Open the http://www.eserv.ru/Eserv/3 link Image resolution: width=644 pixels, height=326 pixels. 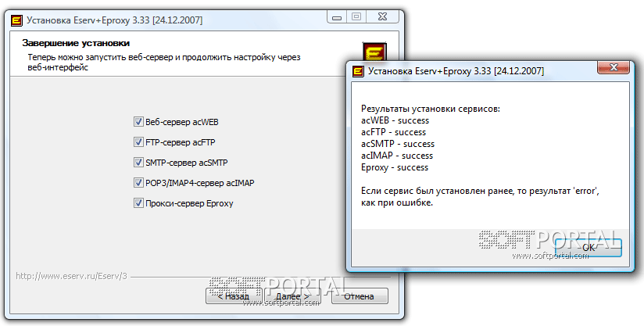pos(71,276)
